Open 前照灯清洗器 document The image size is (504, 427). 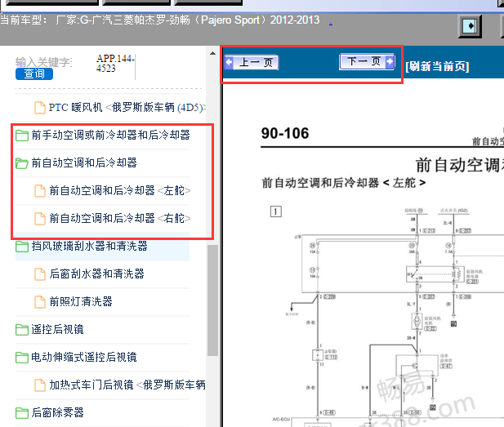(81, 302)
